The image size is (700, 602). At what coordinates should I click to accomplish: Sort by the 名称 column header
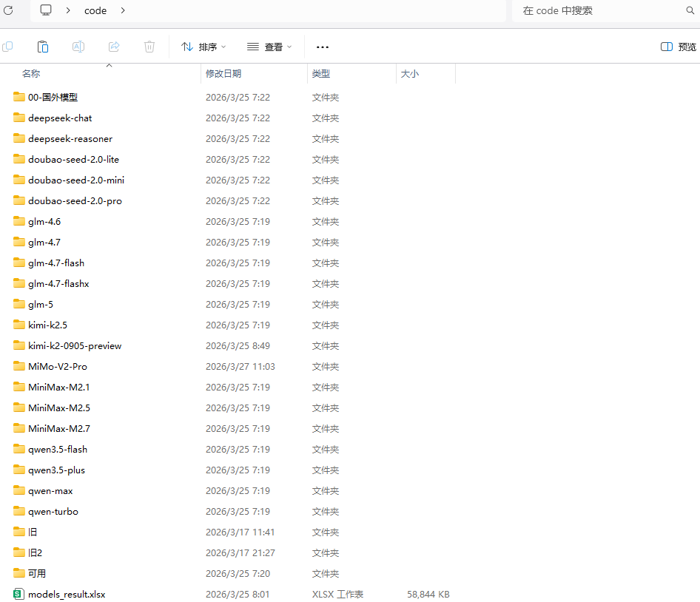[31, 74]
